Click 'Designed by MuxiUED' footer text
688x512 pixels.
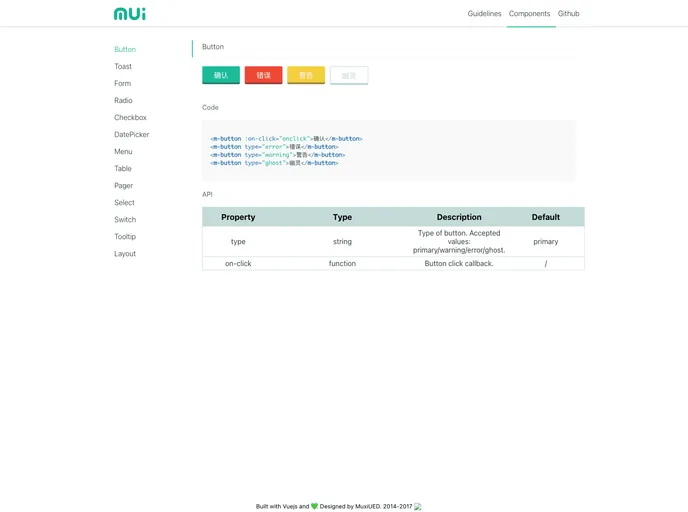(350, 506)
